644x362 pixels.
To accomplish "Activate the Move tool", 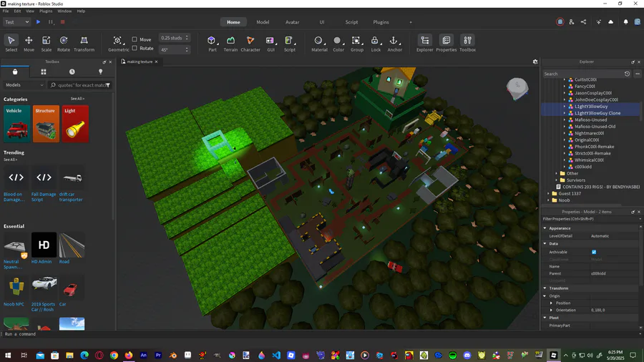I will click(29, 43).
